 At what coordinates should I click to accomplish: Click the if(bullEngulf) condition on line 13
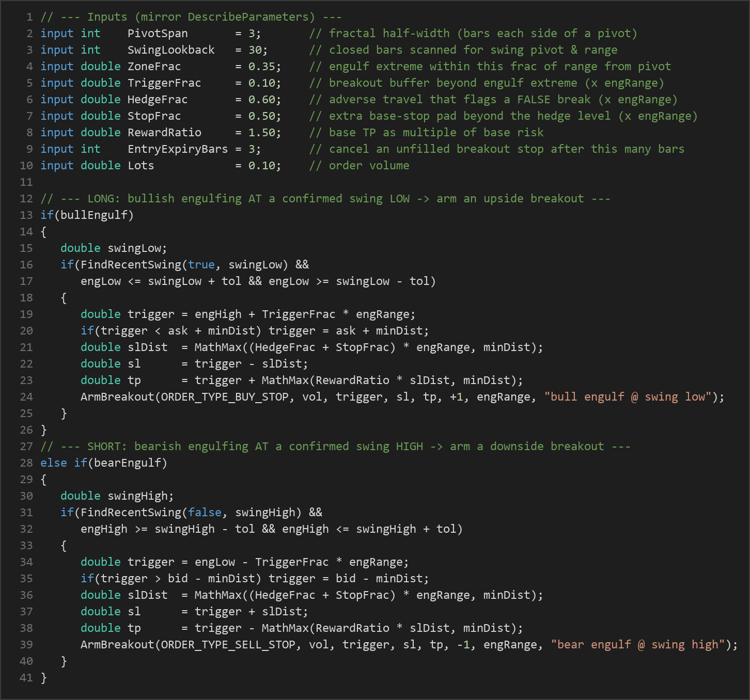(87, 215)
